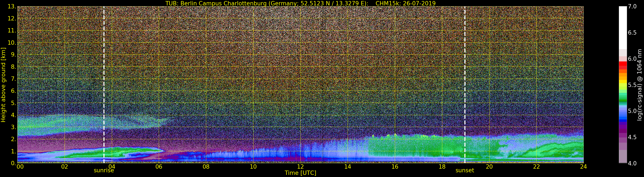Click the height axis tick '13.'
This screenshot has height=177, width=644.
[12, 6]
